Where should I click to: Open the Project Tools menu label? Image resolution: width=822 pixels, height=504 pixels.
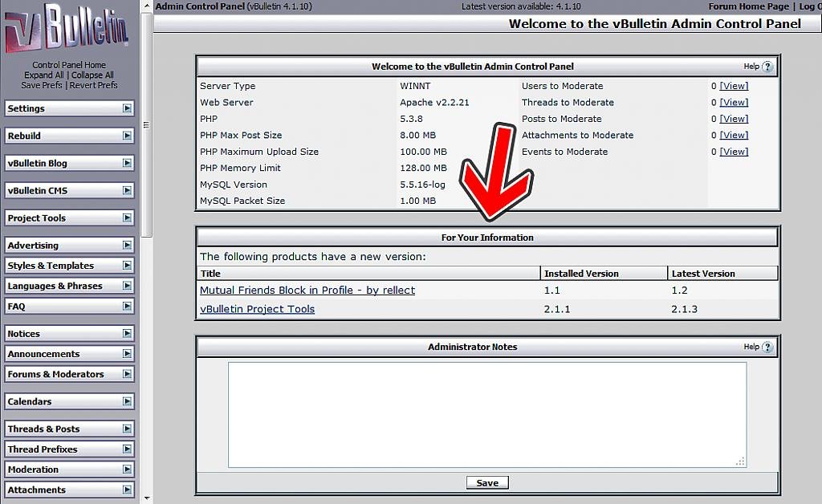37,218
